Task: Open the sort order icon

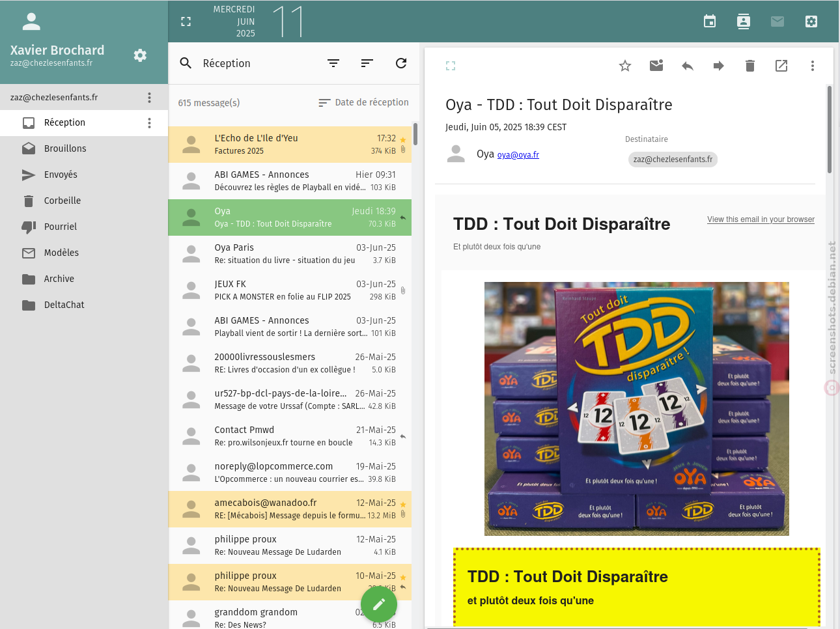Action: click(x=367, y=63)
